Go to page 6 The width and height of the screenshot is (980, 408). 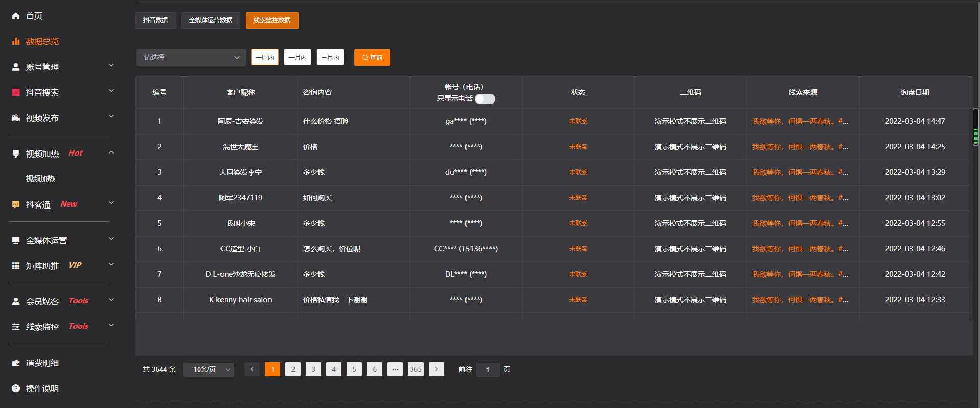[x=375, y=369]
